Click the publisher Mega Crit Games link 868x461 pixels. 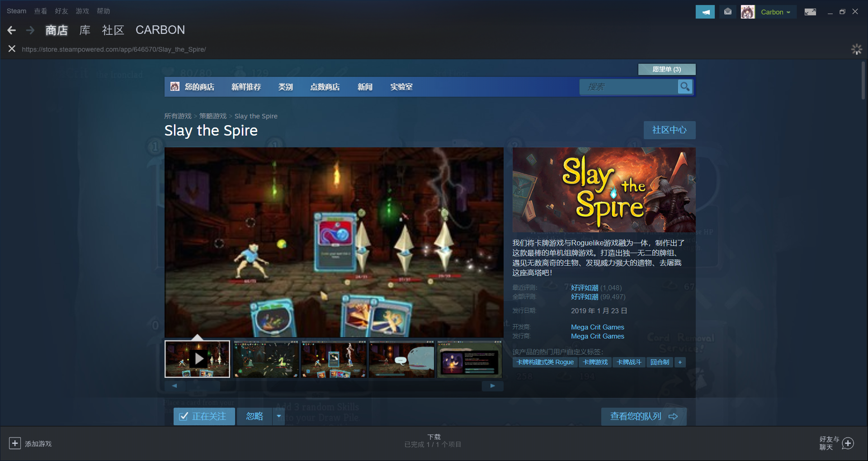(x=598, y=336)
